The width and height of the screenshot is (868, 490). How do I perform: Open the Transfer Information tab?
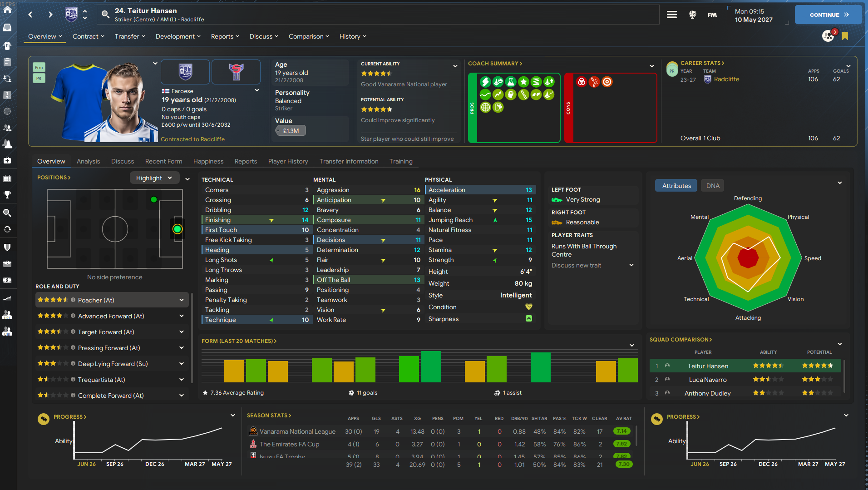(x=349, y=161)
